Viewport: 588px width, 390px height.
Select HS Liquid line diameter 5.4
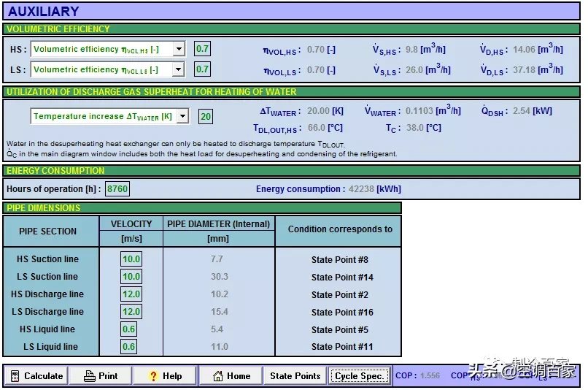[217, 329]
